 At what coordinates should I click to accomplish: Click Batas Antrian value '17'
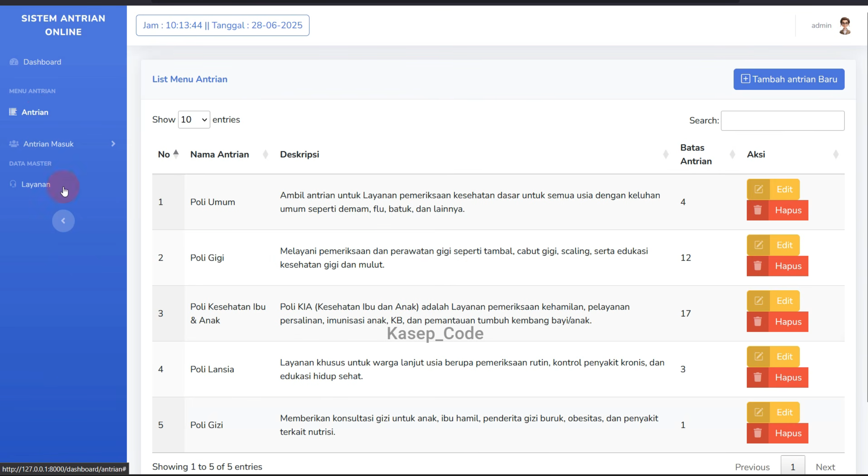coord(686,313)
